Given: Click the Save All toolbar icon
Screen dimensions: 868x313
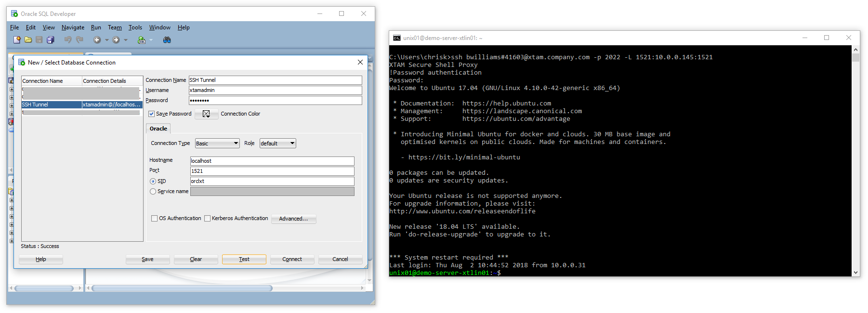Looking at the screenshot, I should [x=51, y=40].
